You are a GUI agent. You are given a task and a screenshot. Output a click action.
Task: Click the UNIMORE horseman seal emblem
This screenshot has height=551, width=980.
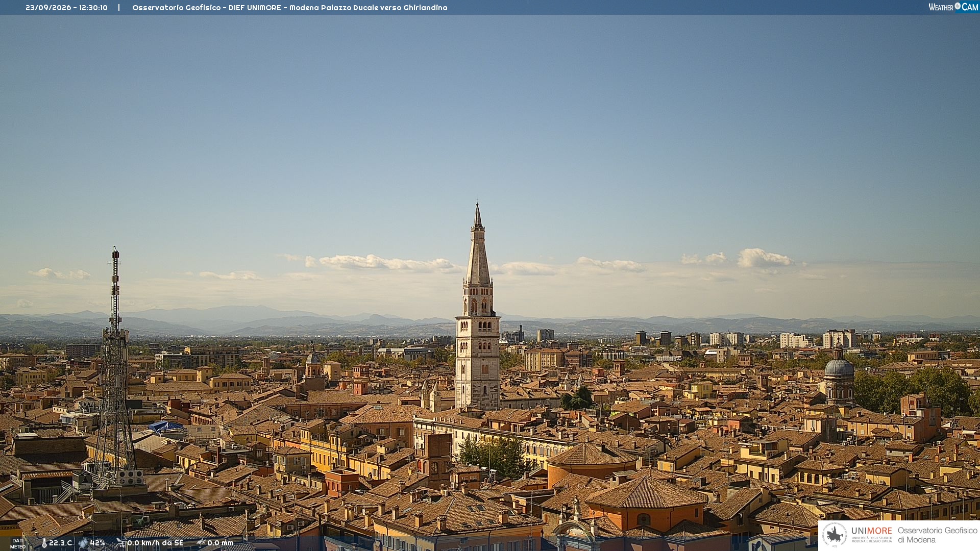(835, 535)
